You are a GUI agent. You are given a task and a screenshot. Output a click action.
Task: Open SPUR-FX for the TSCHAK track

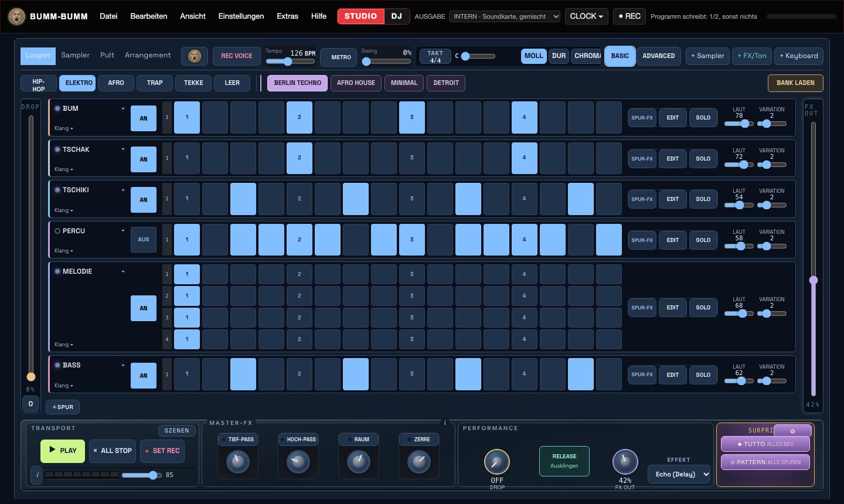(x=642, y=159)
